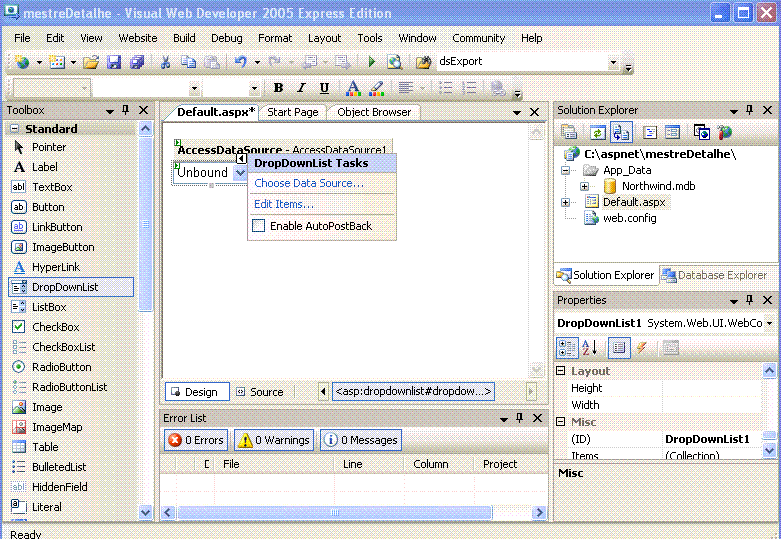Screen dimensions: 781x539
Task: Click the (ID) property value field
Action: (x=712, y=439)
